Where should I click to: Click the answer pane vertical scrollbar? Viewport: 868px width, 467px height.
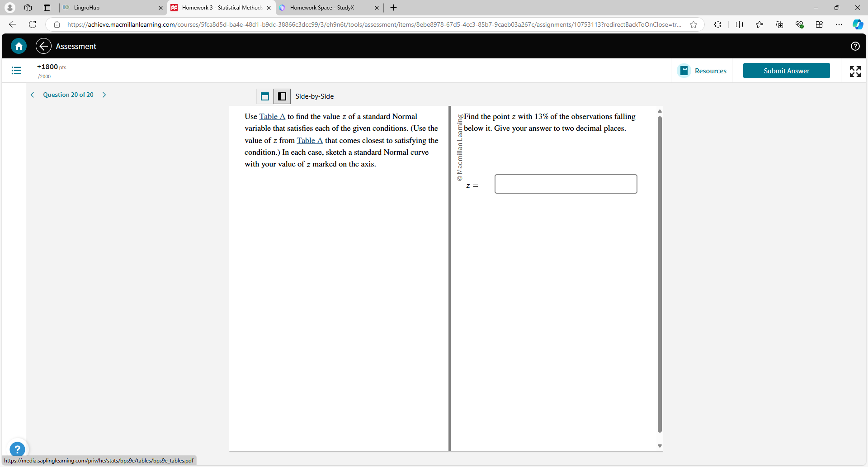tap(660, 274)
